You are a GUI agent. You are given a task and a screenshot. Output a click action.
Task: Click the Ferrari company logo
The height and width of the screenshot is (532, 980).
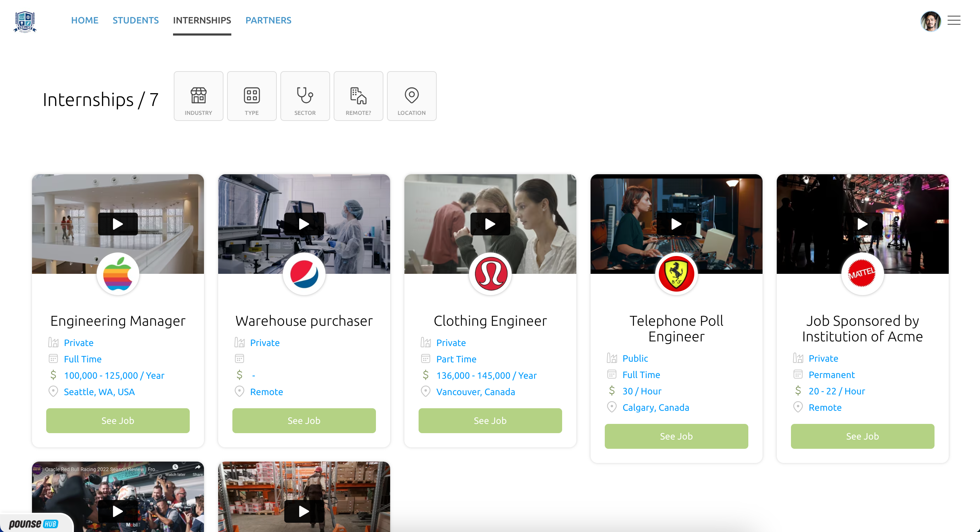(676, 274)
